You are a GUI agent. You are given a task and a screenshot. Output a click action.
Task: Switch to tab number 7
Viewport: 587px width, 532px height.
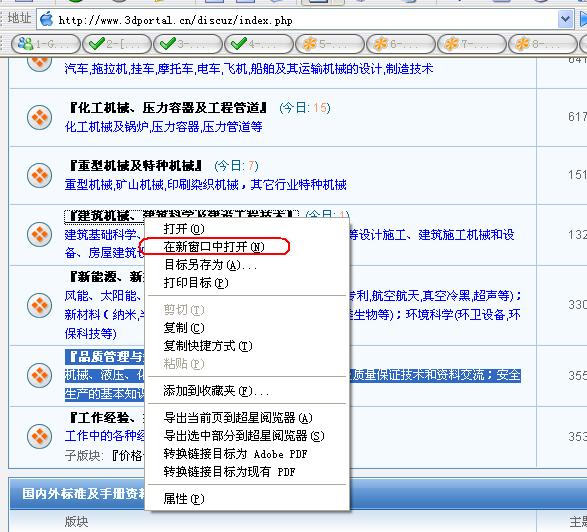click(472, 44)
